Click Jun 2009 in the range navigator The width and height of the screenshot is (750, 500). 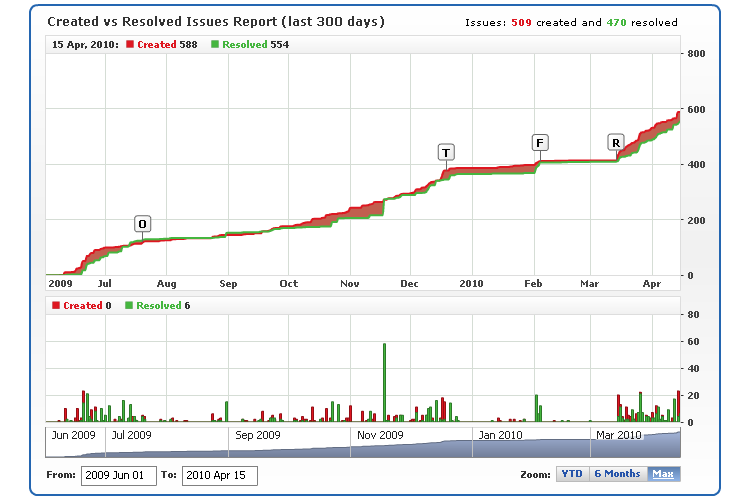(x=73, y=435)
